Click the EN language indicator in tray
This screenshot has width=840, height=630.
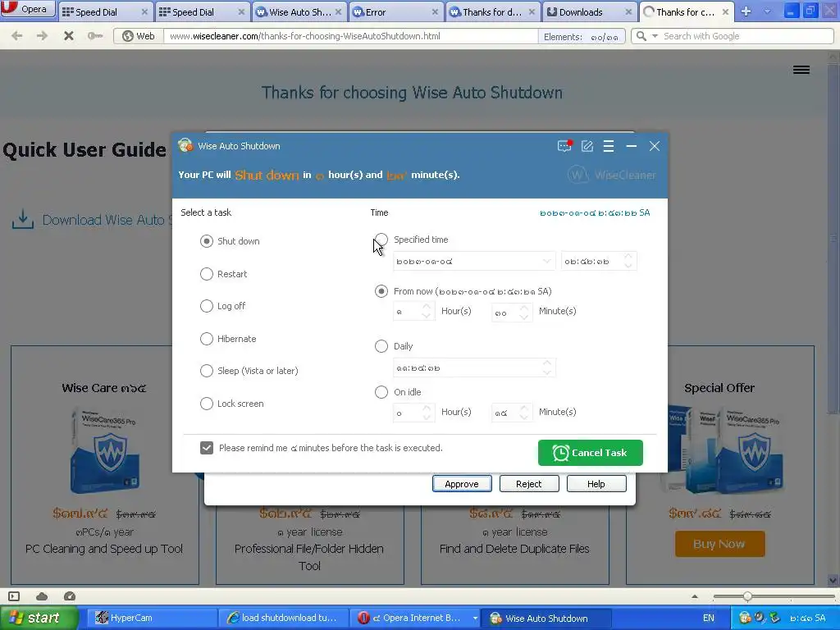click(708, 619)
